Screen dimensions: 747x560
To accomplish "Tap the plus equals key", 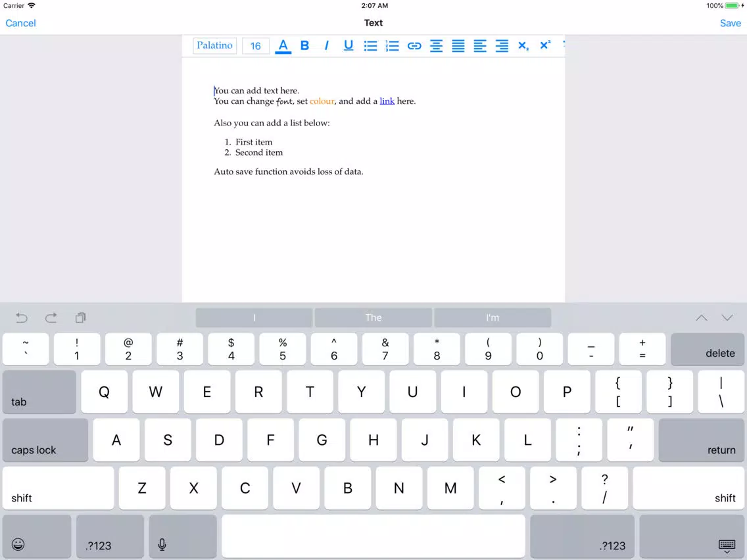I will pyautogui.click(x=642, y=349).
